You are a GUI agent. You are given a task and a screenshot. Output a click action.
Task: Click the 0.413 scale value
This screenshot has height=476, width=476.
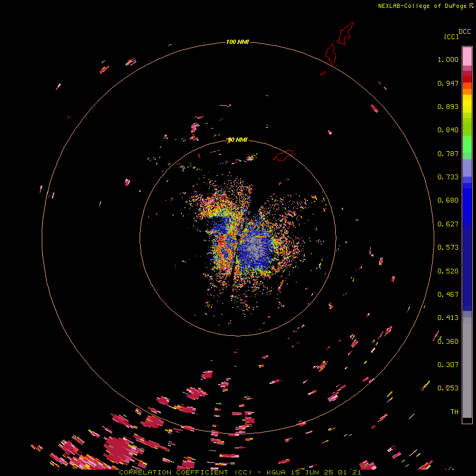[x=448, y=318]
